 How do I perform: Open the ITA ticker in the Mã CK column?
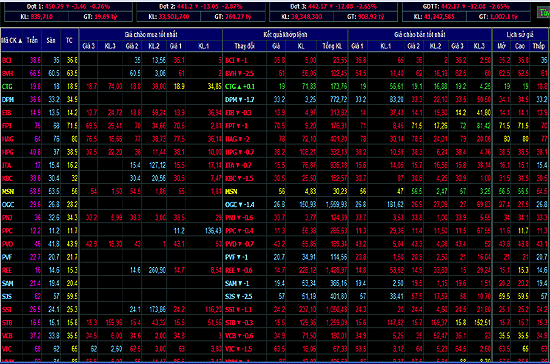[6, 165]
